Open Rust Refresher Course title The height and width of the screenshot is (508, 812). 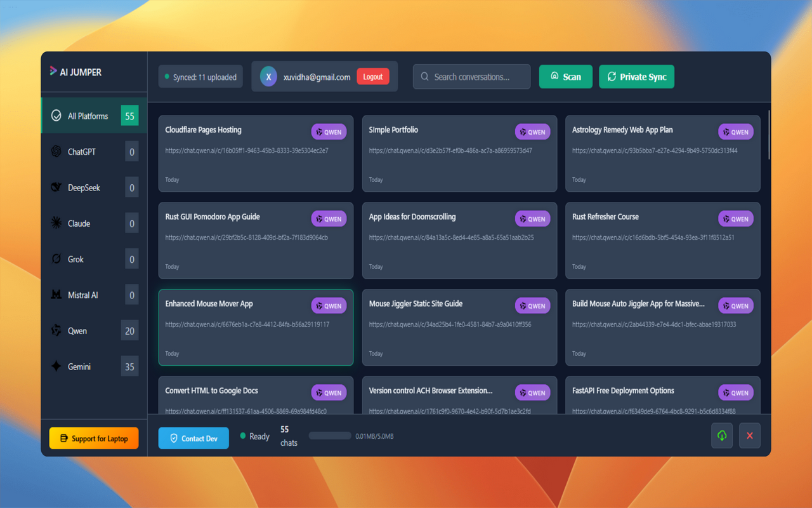click(x=605, y=217)
